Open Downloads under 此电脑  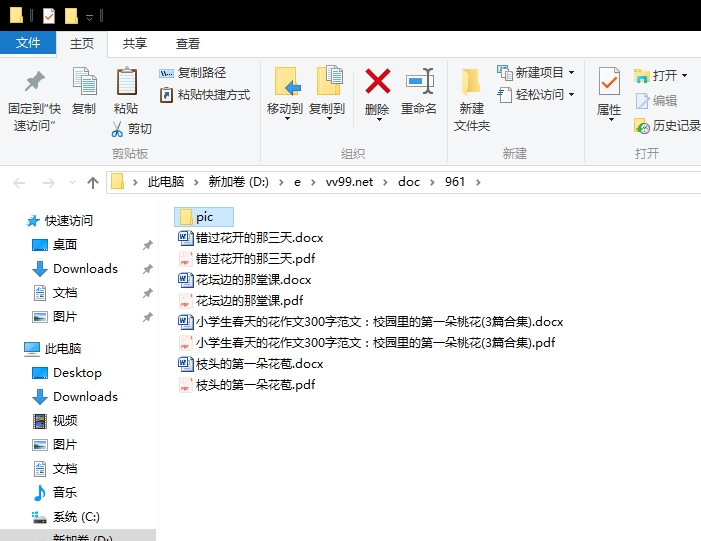click(75, 397)
